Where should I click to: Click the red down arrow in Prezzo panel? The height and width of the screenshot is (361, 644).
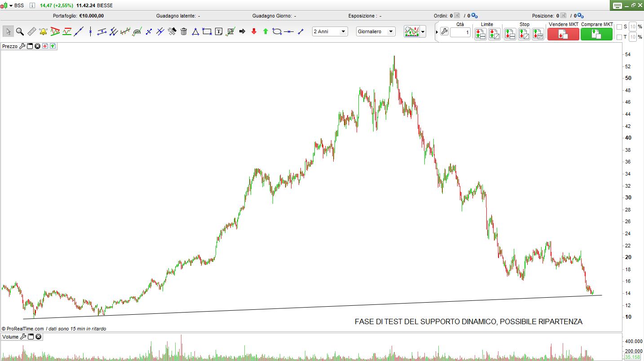(45, 46)
